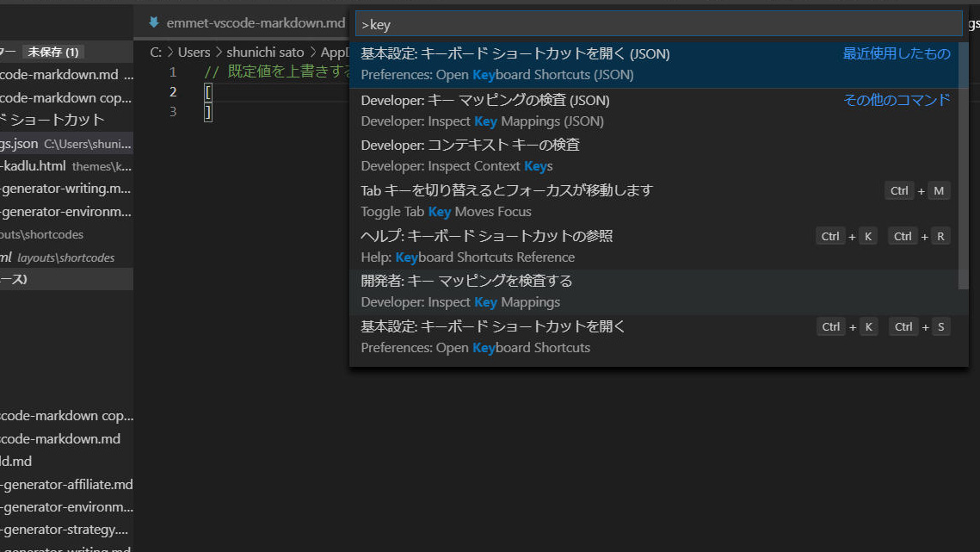Click the Ctrl + M keybinding label
This screenshot has height=552, width=980.
click(917, 191)
